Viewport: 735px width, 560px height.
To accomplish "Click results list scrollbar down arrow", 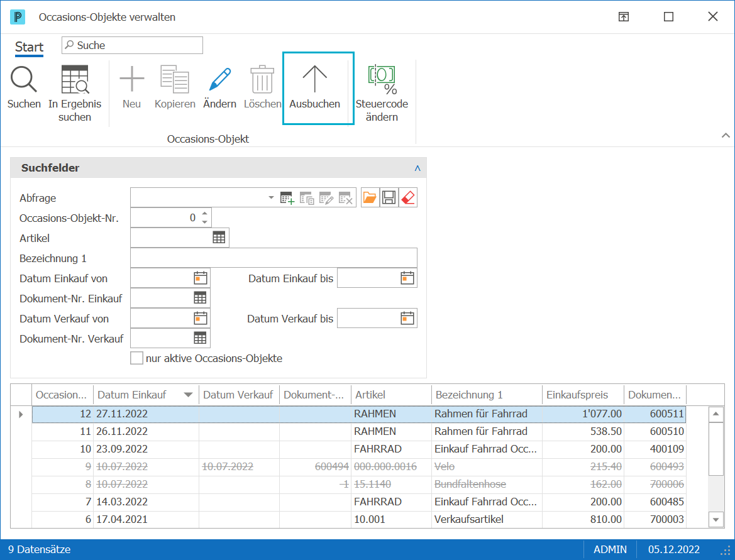I will click(x=716, y=519).
